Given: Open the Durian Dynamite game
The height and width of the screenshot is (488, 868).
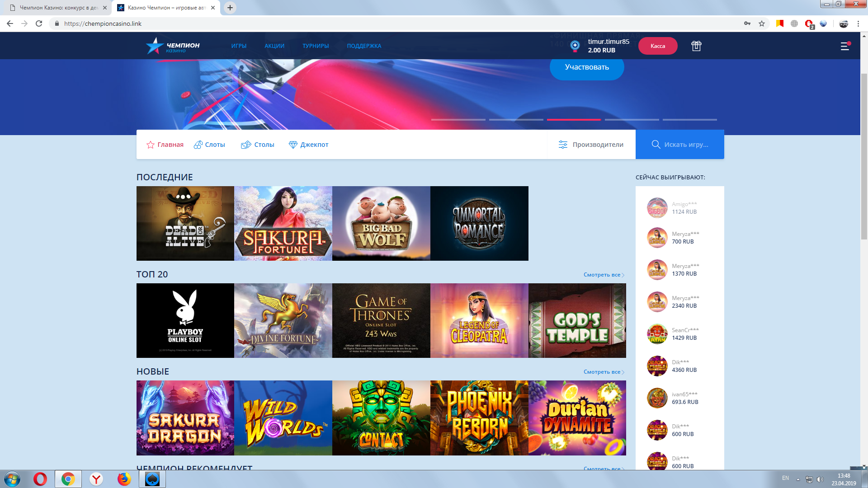Looking at the screenshot, I should pos(577,418).
